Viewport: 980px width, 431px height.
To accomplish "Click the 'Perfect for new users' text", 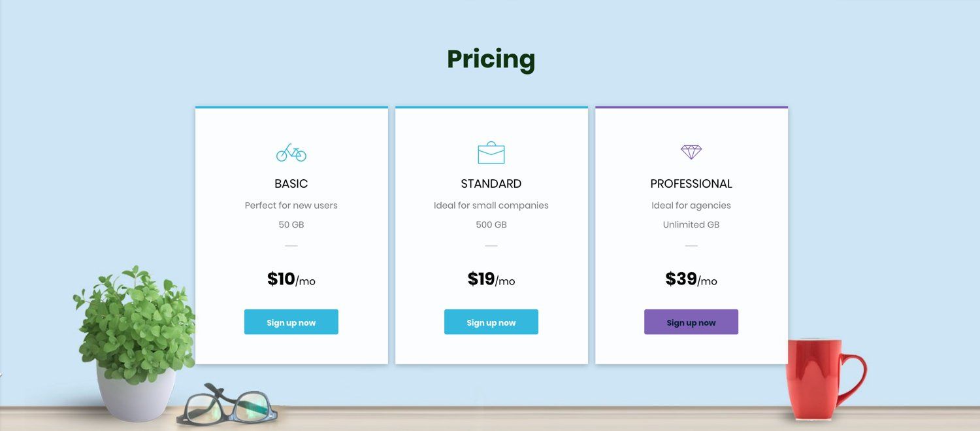I will (x=291, y=205).
